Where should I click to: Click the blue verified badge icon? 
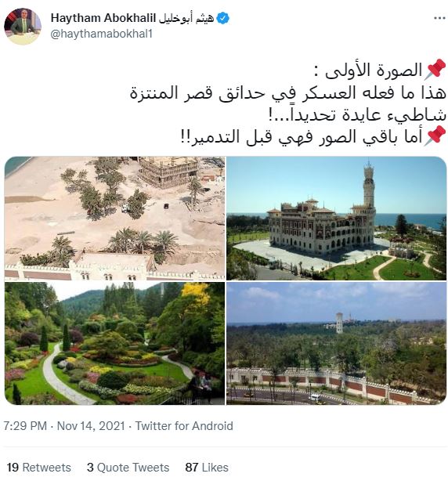(x=223, y=18)
